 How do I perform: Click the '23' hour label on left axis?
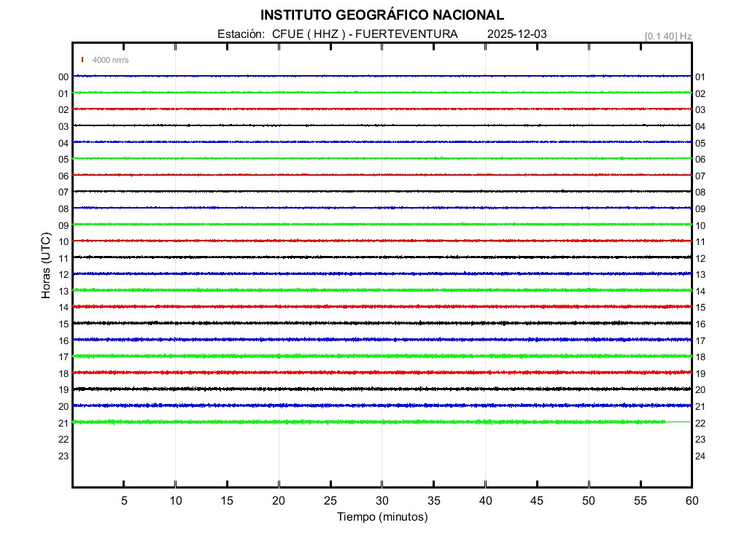63,456
